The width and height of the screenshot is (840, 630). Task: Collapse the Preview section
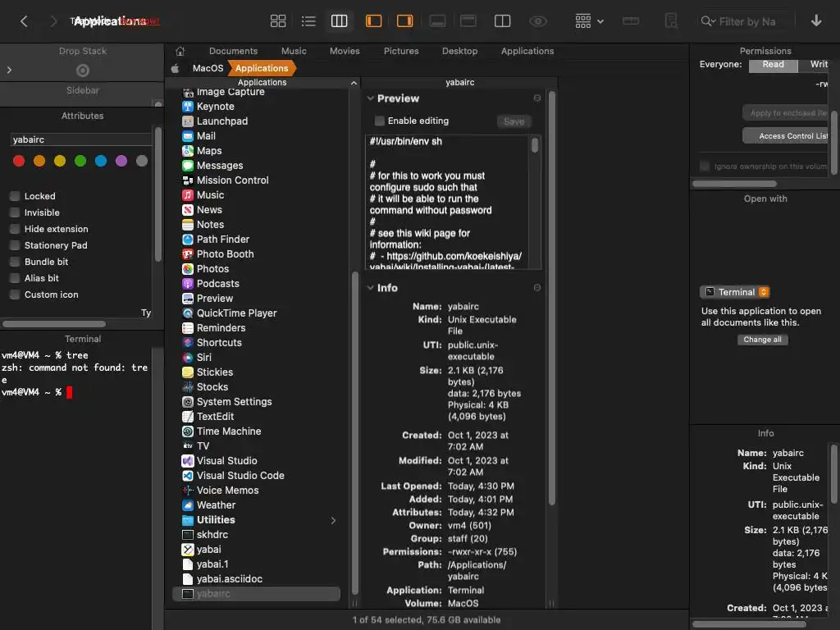(x=370, y=98)
